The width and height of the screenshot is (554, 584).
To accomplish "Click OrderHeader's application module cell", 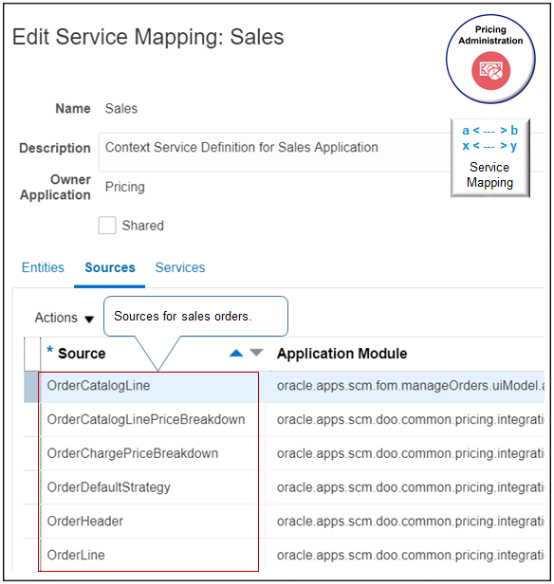I will pyautogui.click(x=410, y=521).
